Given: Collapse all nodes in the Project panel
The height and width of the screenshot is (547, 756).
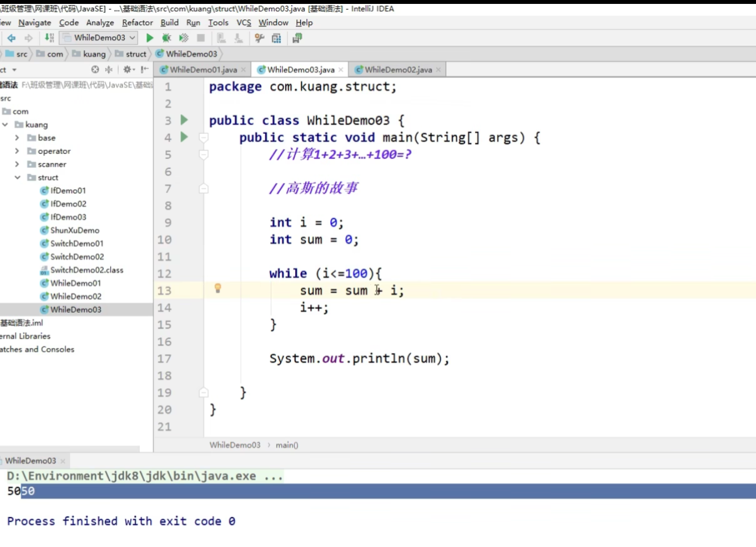Looking at the screenshot, I should tap(109, 70).
